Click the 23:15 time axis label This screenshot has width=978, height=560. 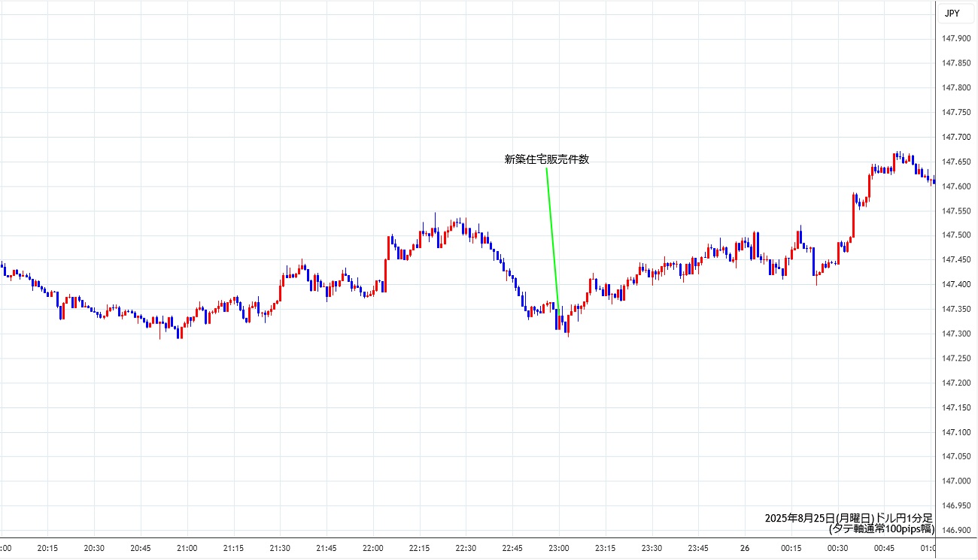pos(605,549)
